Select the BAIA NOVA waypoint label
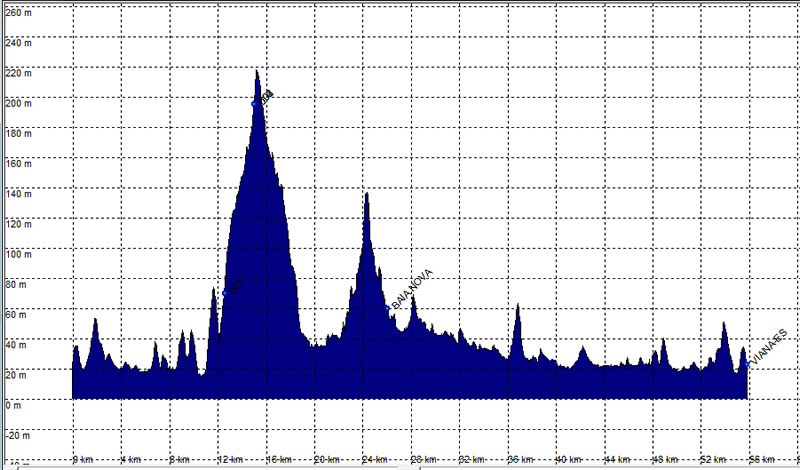This screenshot has height=470, width=800. click(x=412, y=289)
